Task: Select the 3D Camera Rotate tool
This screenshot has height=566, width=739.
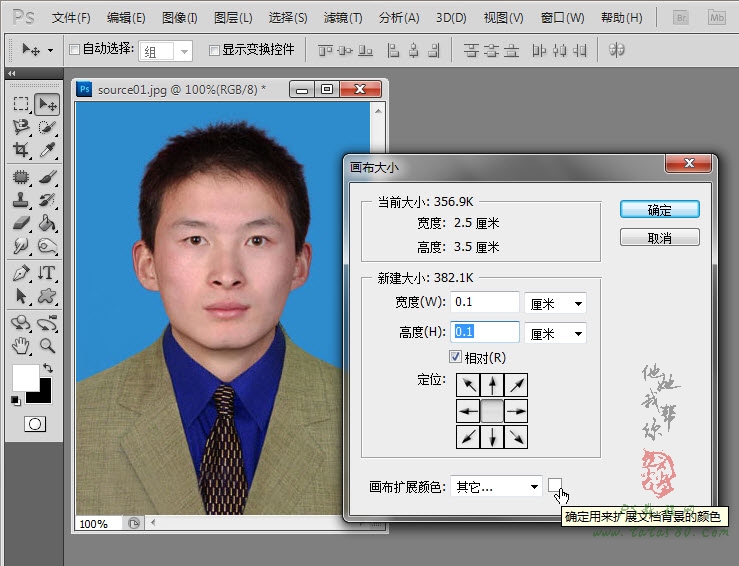Action: pyautogui.click(x=47, y=323)
